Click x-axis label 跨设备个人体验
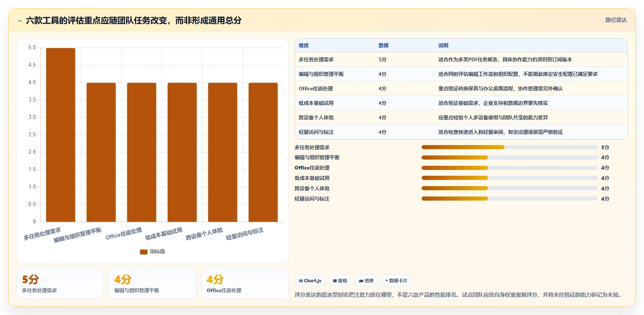The image size is (644, 315). (x=205, y=233)
